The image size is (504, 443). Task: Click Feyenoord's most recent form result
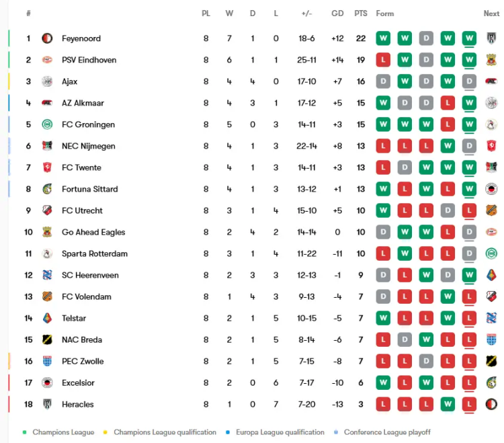[x=469, y=38]
